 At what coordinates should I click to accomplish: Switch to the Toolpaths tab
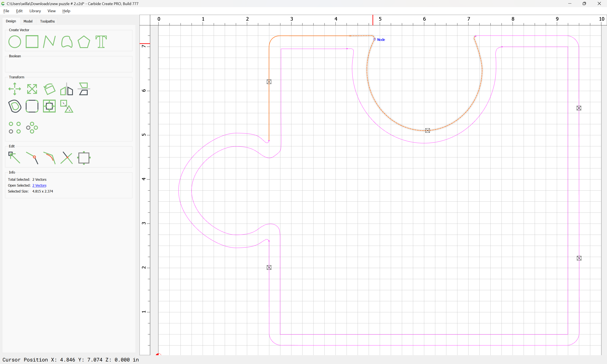(47, 21)
